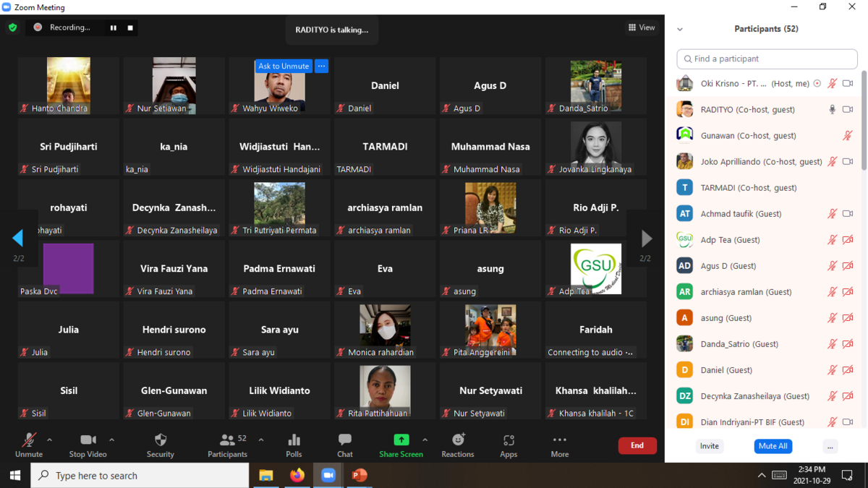The width and height of the screenshot is (868, 488).
Task: Click the Mute All button
Action: [x=773, y=446]
